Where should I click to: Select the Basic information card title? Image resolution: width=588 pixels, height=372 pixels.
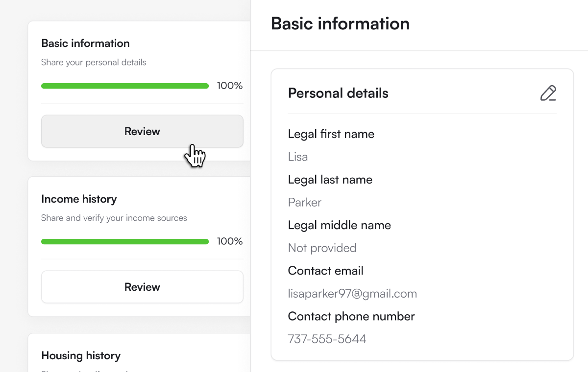pyautogui.click(x=86, y=43)
